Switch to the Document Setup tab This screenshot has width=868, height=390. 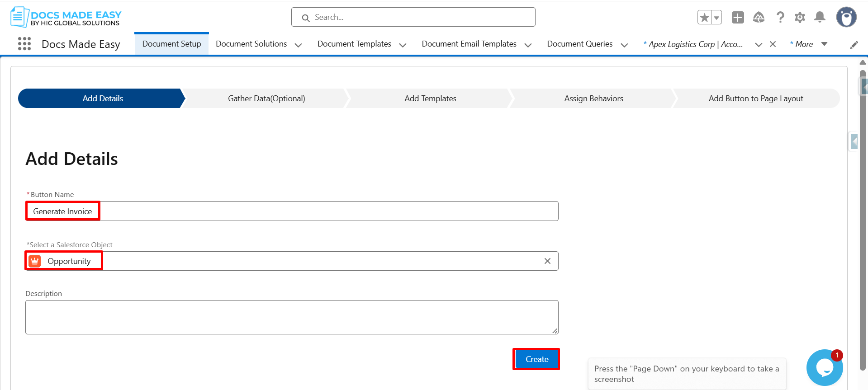tap(171, 44)
